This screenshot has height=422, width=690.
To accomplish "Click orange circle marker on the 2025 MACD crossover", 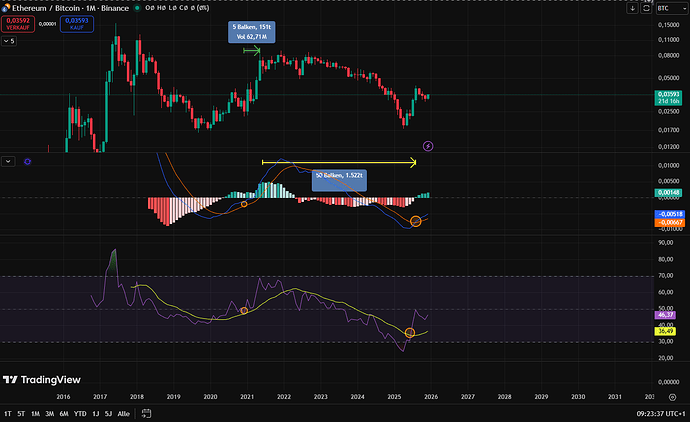I will pyautogui.click(x=416, y=219).
